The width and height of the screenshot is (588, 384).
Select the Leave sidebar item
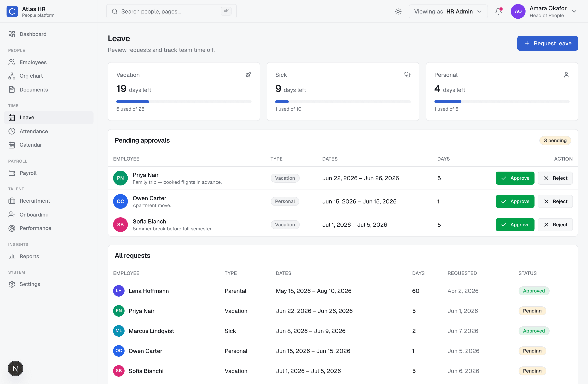(49, 118)
